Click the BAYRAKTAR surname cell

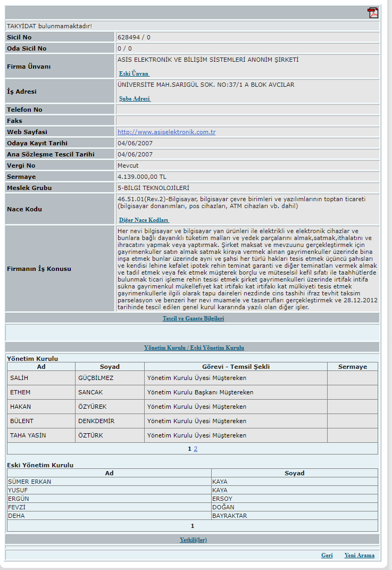tap(229, 516)
